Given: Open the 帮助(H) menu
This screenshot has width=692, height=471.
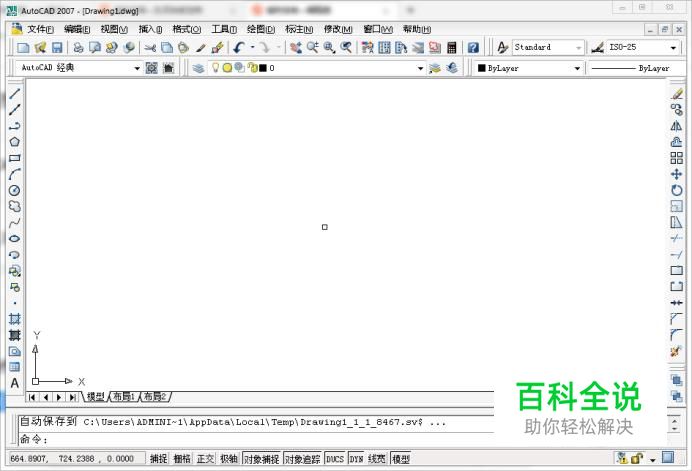Looking at the screenshot, I should coord(417,29).
